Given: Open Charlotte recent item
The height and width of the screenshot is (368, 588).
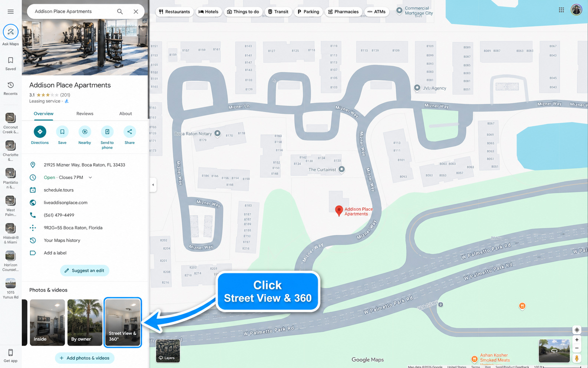Looking at the screenshot, I should click(10, 151).
